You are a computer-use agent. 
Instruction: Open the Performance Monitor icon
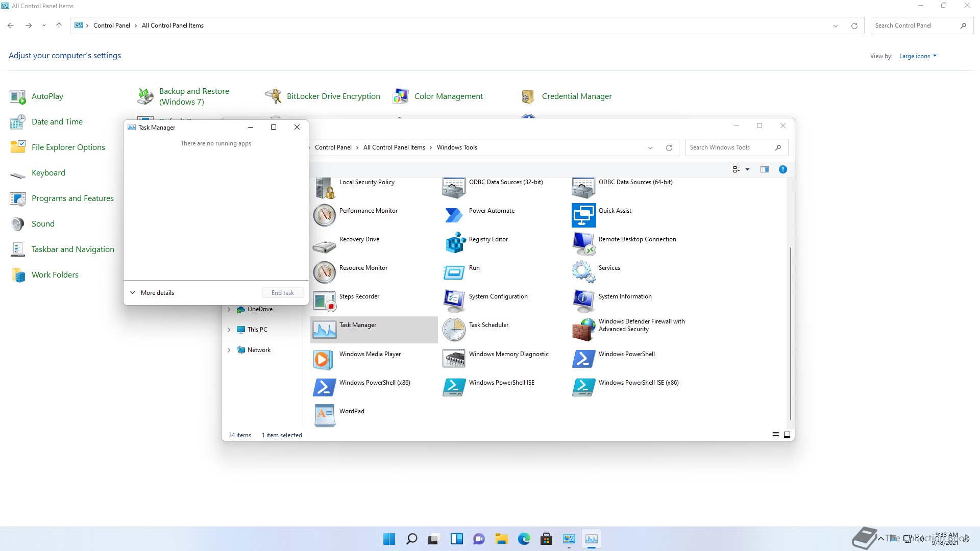pyautogui.click(x=325, y=215)
